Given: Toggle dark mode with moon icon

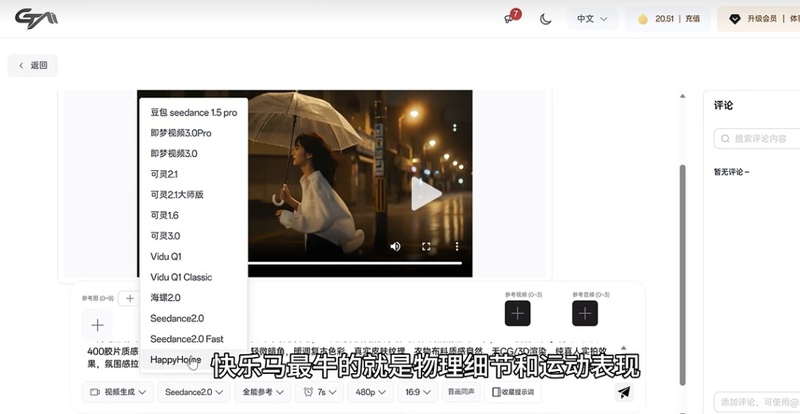Looking at the screenshot, I should click(545, 19).
